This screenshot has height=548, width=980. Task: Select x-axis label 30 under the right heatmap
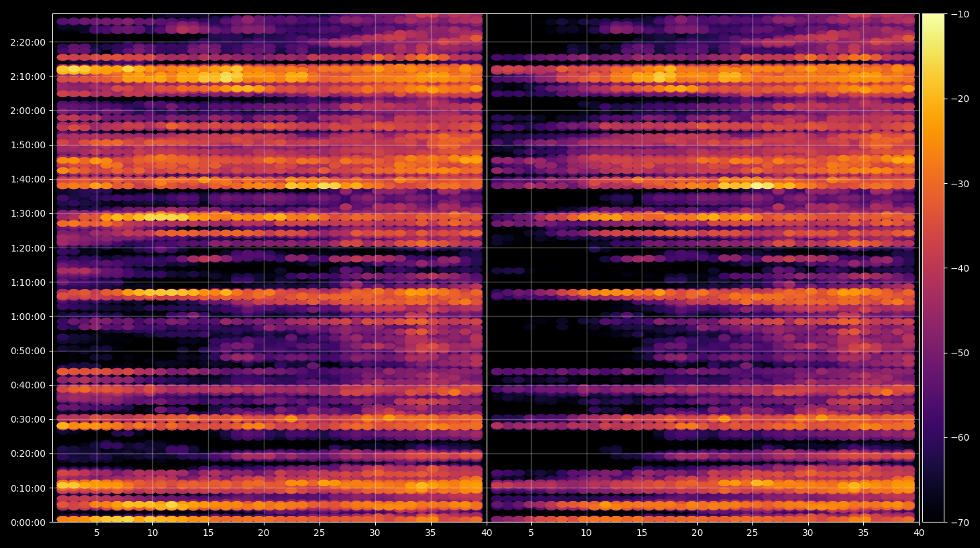click(808, 533)
